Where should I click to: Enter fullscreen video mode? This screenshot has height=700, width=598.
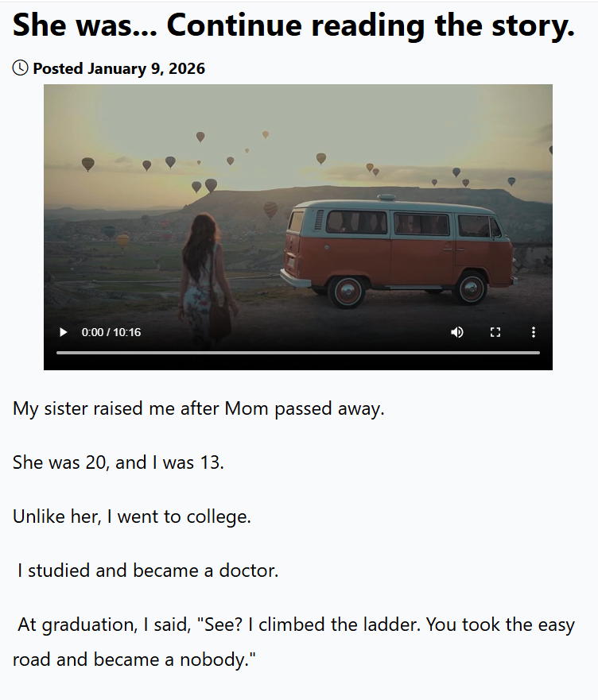pos(495,332)
